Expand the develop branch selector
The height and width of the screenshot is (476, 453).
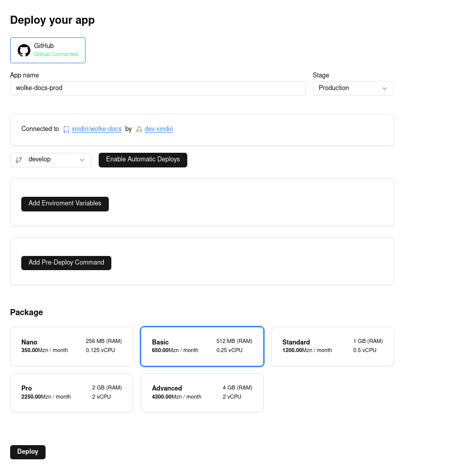[x=51, y=160]
